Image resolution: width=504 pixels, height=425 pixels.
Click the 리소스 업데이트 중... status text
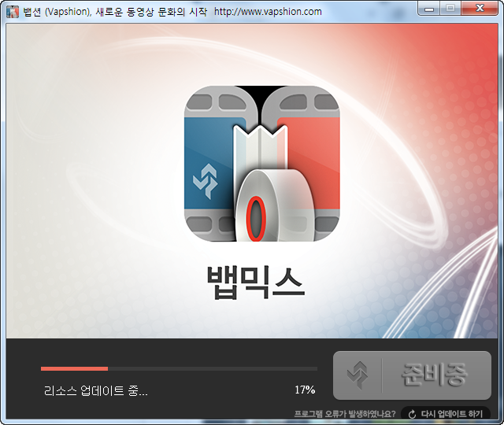point(96,391)
